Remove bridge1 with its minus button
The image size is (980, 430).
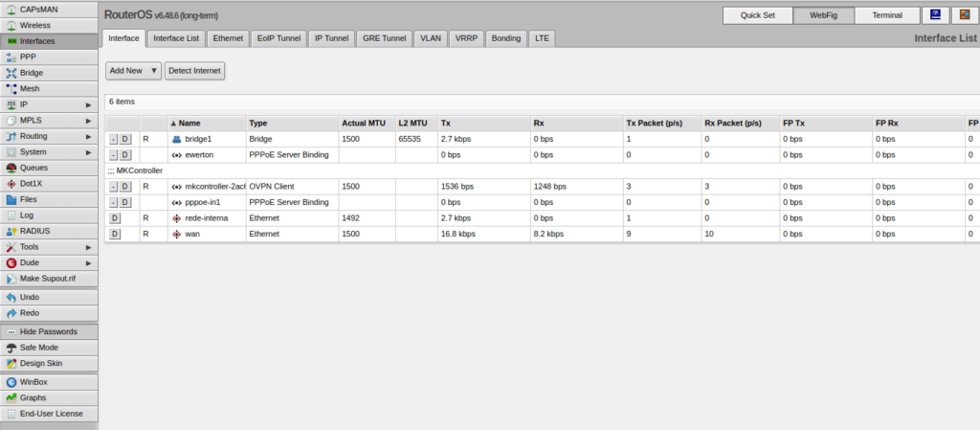coord(113,140)
